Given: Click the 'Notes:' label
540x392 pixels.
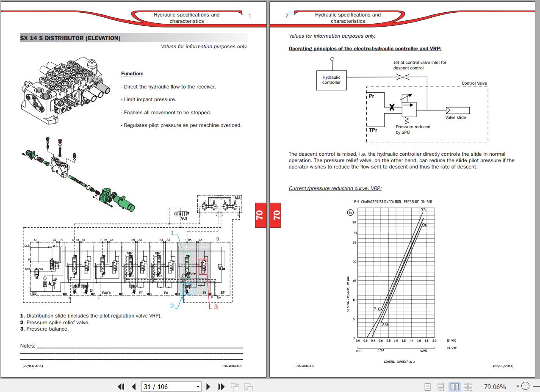Looking at the screenshot, I should [28, 346].
